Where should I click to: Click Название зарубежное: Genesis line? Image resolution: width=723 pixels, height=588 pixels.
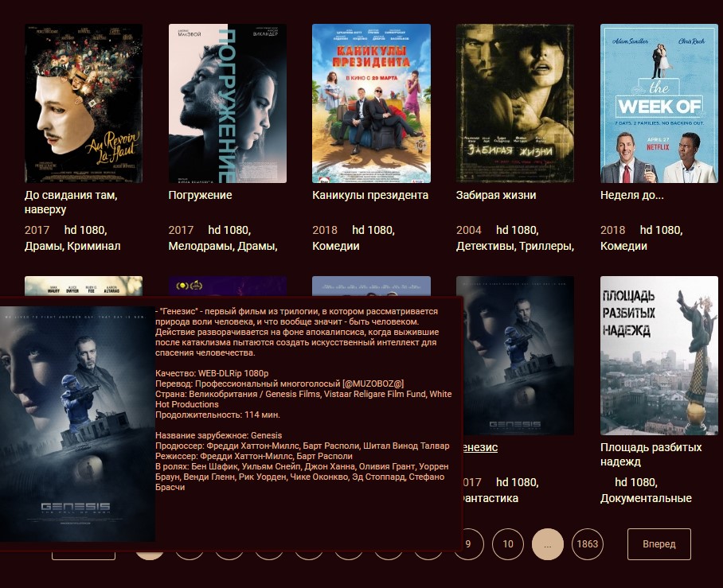218,435
